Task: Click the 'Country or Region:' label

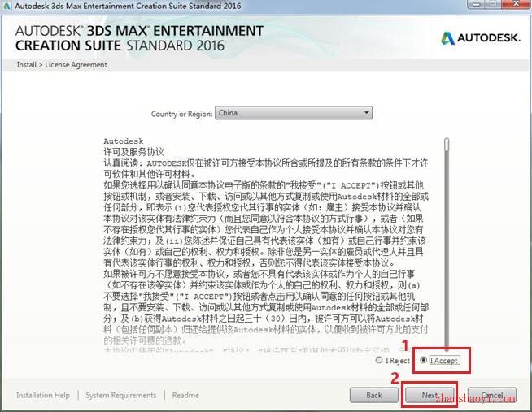Action: [182, 114]
